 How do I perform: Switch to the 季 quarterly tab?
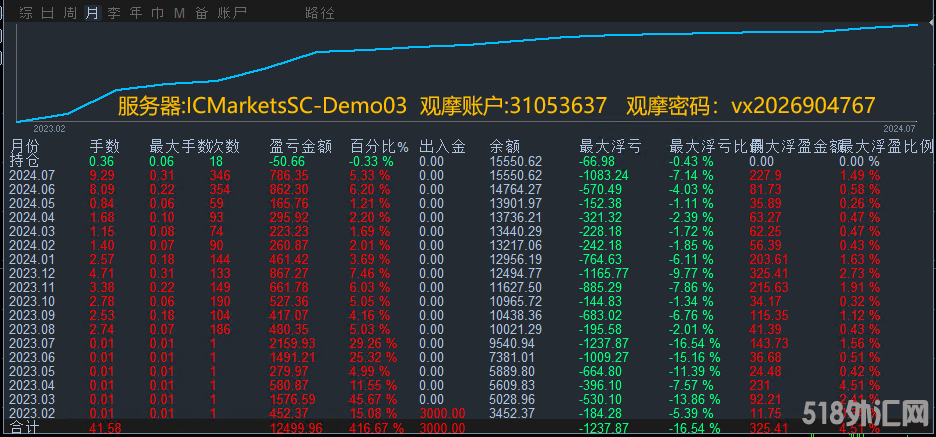pos(114,13)
